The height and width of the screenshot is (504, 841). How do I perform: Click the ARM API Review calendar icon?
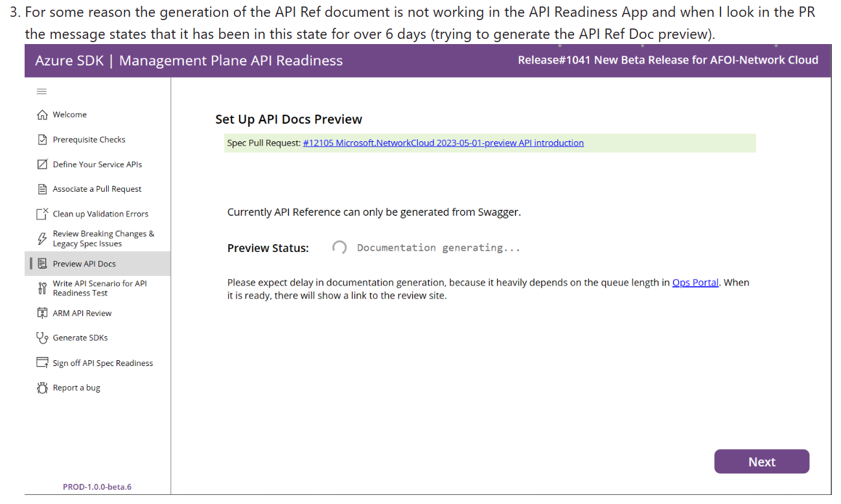(42, 312)
